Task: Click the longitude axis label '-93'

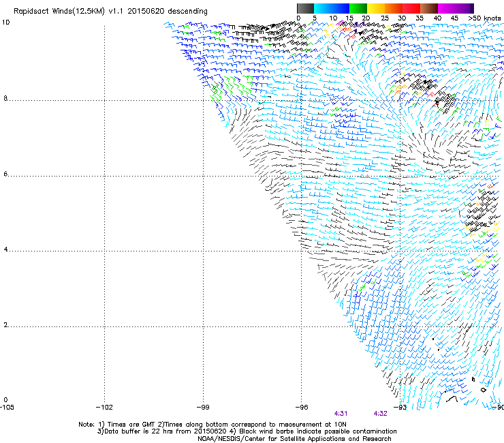Action: click(x=400, y=407)
